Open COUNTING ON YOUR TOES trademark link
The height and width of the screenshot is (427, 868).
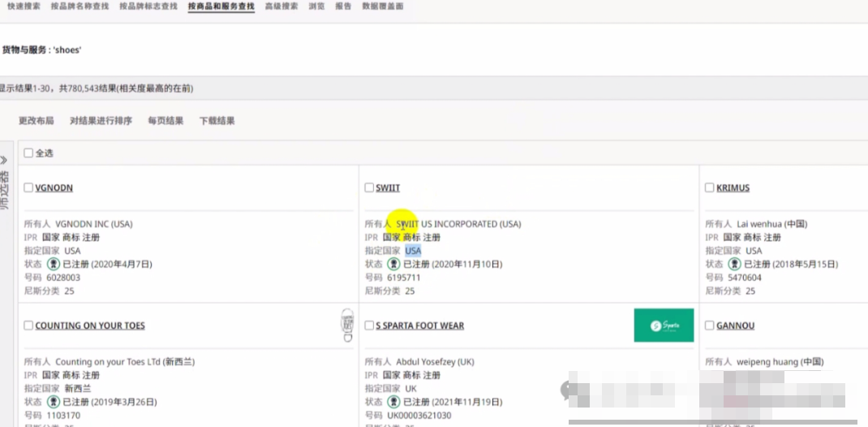click(x=90, y=326)
